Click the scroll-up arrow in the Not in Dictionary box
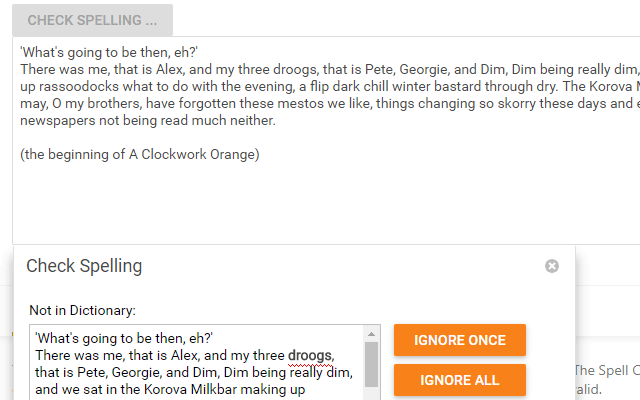Viewport: 640px width, 400px height. [x=371, y=334]
